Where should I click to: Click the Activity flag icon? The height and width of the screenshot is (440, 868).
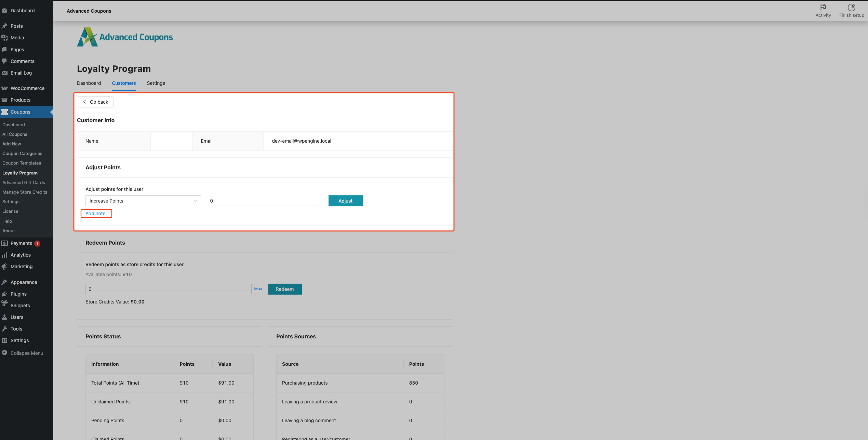click(823, 8)
